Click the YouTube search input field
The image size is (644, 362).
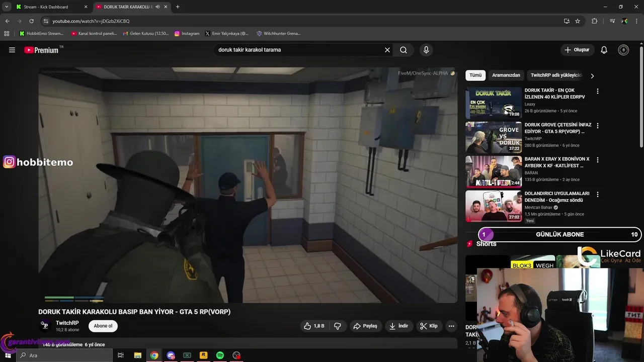299,50
